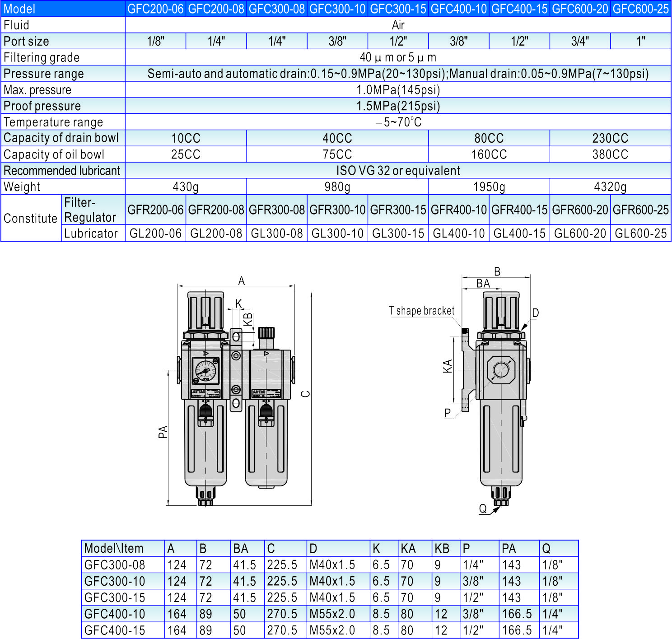Click the GFC400-15 header in the top table
Viewport: 672px width, 639px height.
coord(519,9)
